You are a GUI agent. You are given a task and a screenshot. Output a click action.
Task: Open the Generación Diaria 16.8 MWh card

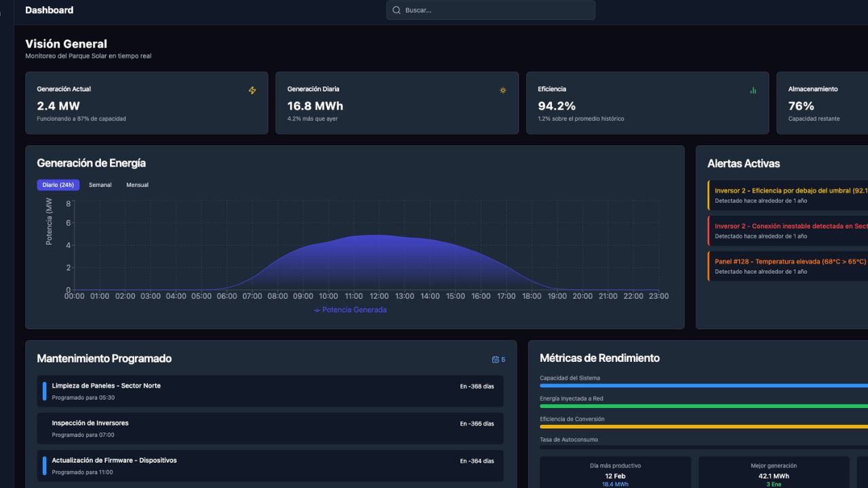tap(397, 103)
